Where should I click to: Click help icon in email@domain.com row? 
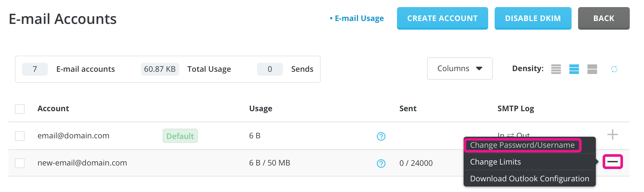click(381, 136)
